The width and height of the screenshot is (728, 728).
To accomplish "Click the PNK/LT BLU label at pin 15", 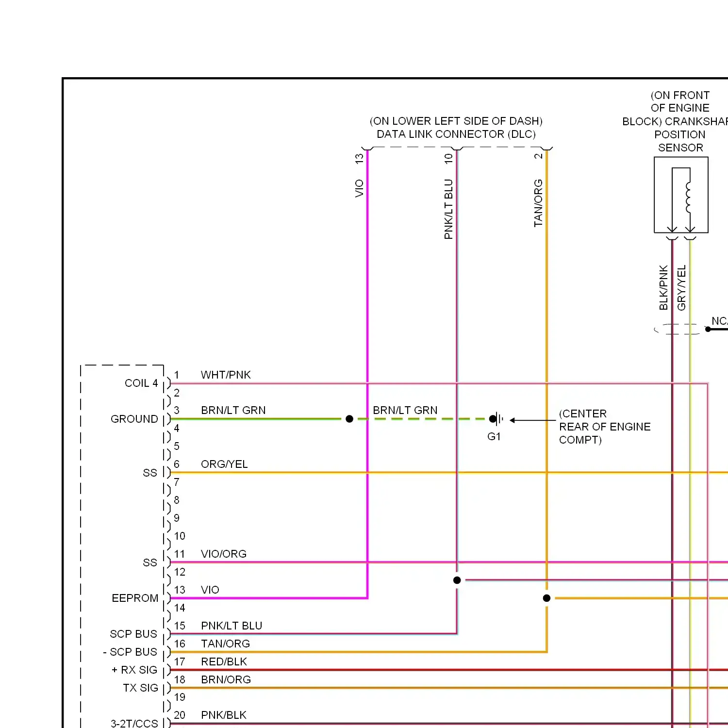I will 232,626.
